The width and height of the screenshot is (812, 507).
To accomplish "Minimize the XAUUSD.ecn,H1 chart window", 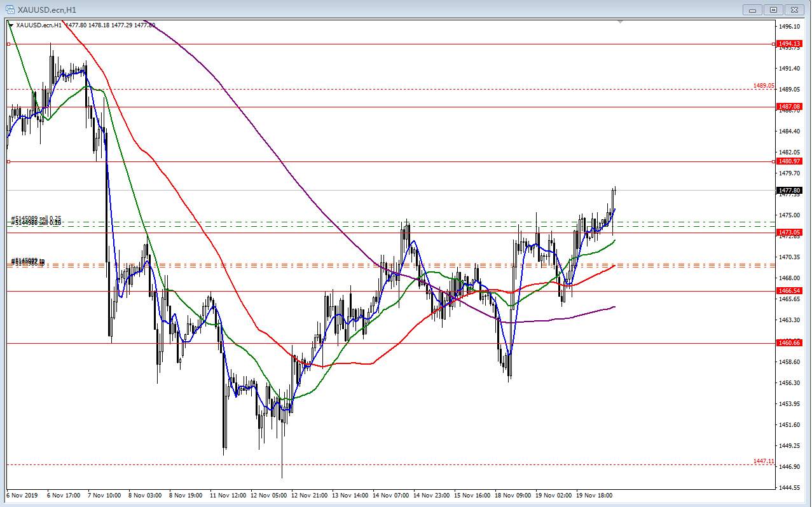I will tap(754, 10).
